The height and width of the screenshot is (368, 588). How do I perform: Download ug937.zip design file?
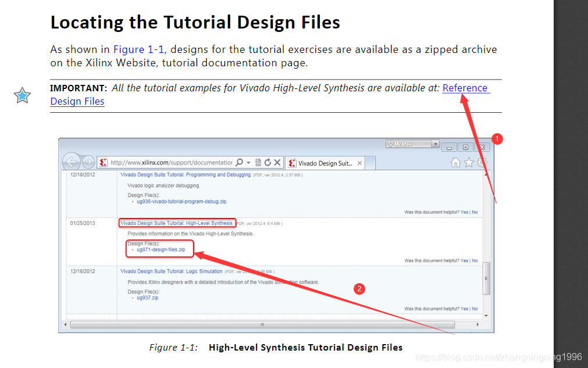point(147,298)
